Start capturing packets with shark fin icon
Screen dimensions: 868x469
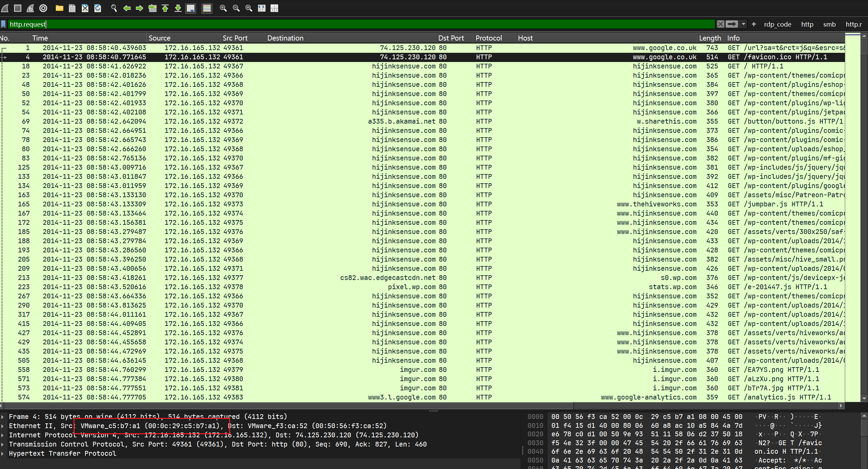coord(5,8)
